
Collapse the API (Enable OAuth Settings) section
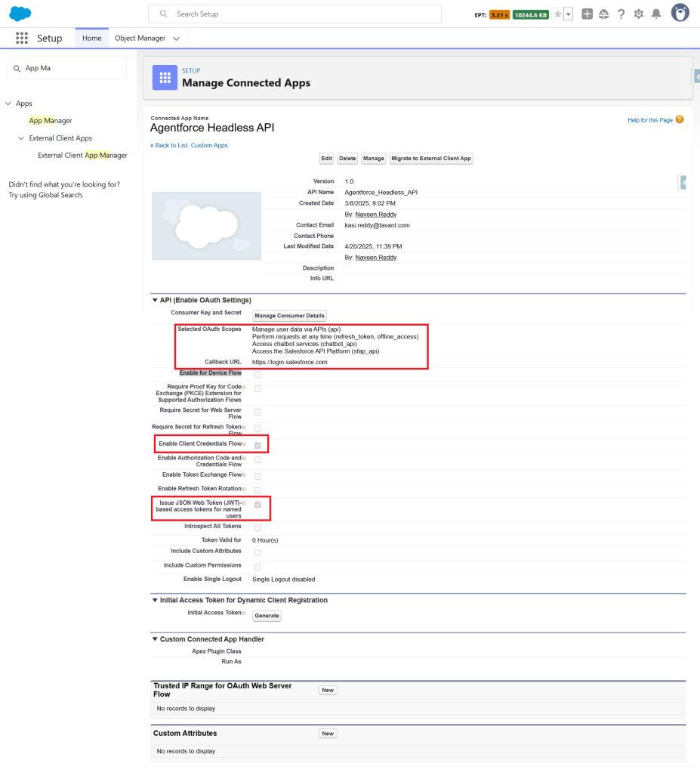tap(155, 300)
